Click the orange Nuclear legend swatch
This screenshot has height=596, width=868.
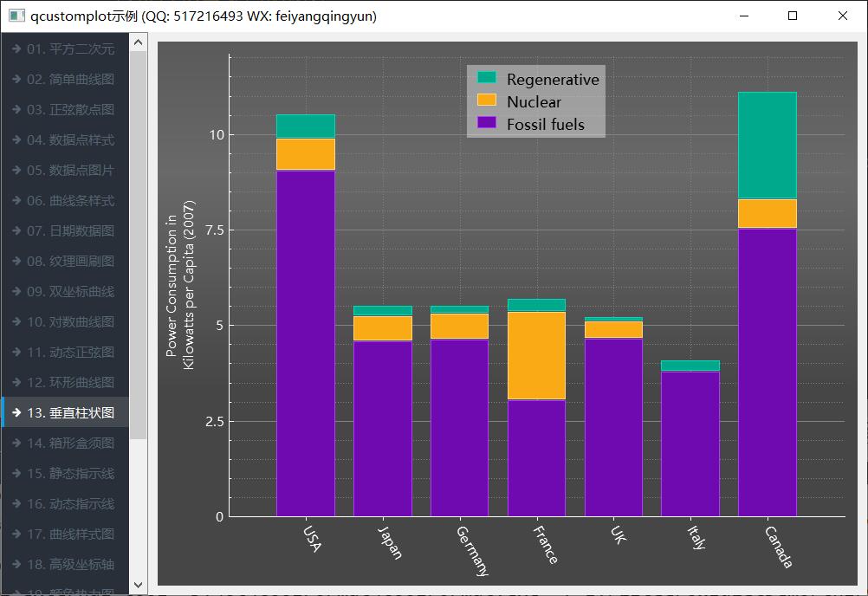tap(487, 101)
